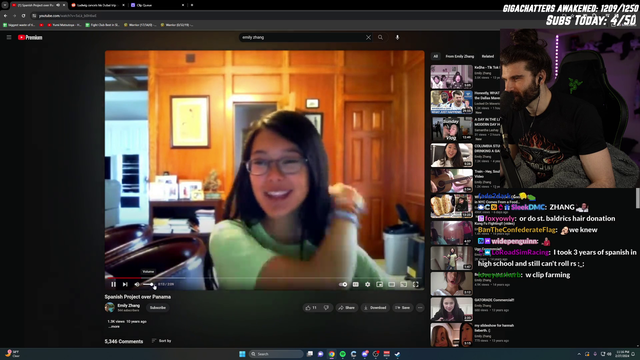Open the miniplayer from player controls
Viewport: 640px width, 360px height.
[x=380, y=284]
